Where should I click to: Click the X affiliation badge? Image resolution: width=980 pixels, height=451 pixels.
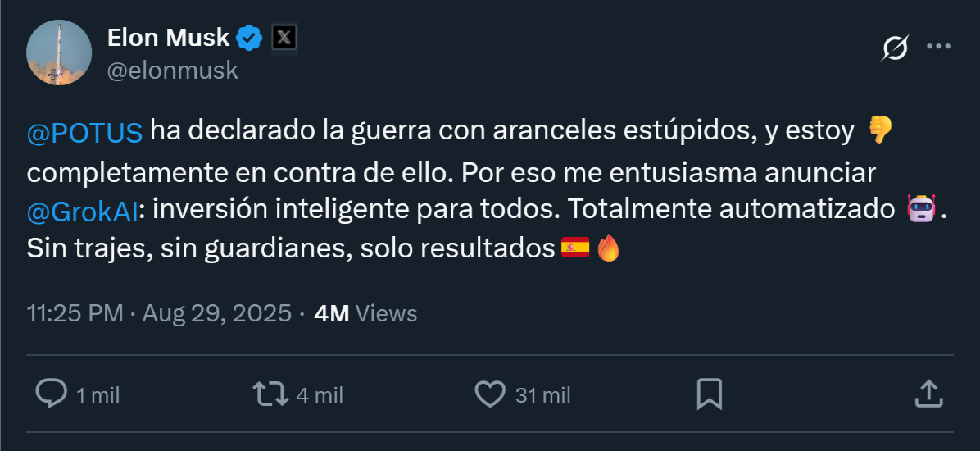[284, 37]
